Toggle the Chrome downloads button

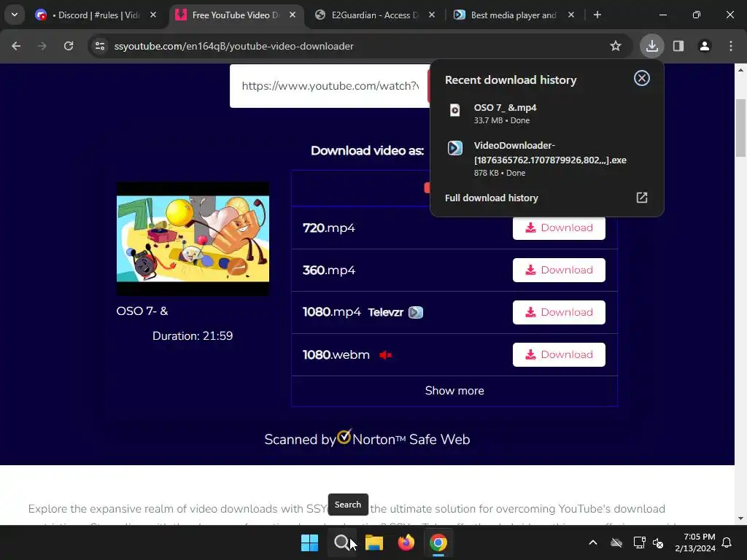point(651,46)
